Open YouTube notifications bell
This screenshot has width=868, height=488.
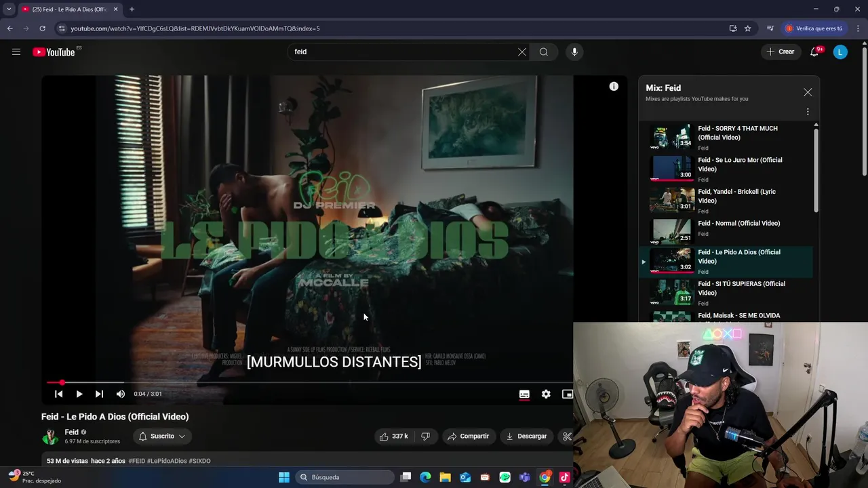pyautogui.click(x=814, y=52)
